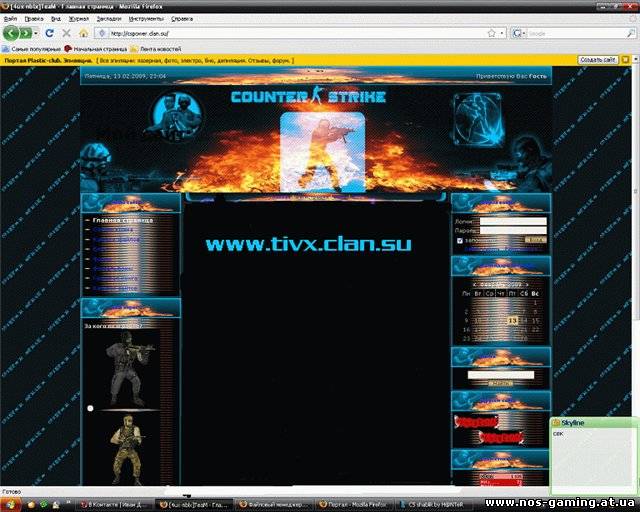The image size is (640, 512).
Task: Click the Counter Strike logo in header
Action: 308,97
